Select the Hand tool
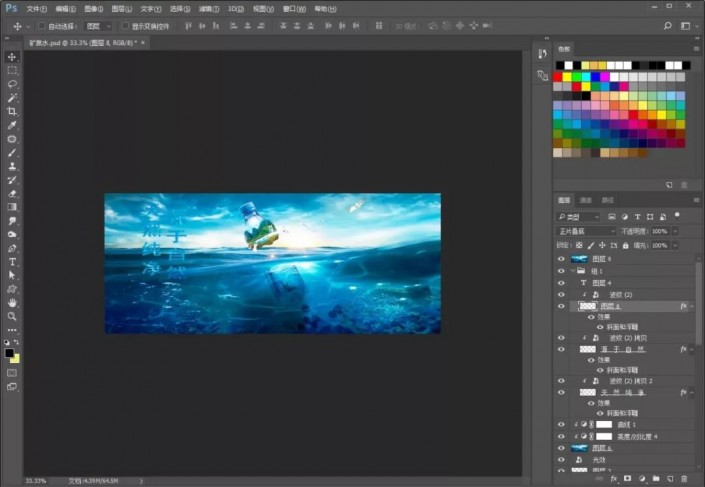705x487 pixels. click(12, 303)
